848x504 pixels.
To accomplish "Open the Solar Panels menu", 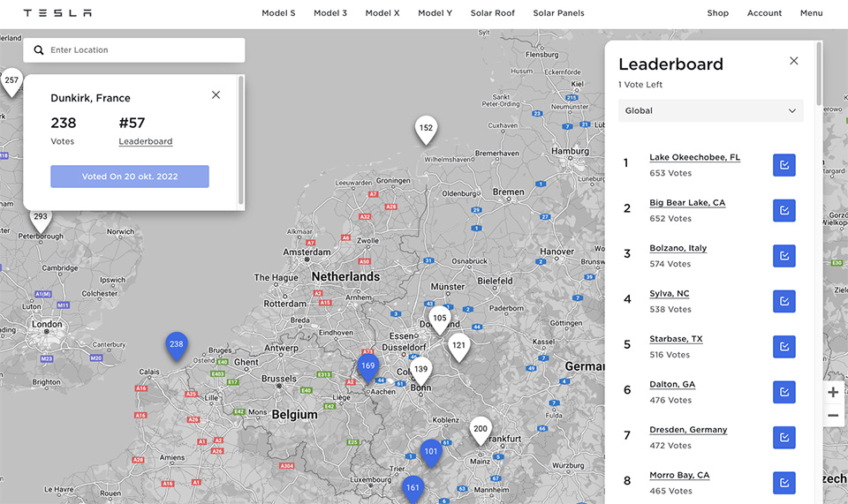I will [558, 13].
